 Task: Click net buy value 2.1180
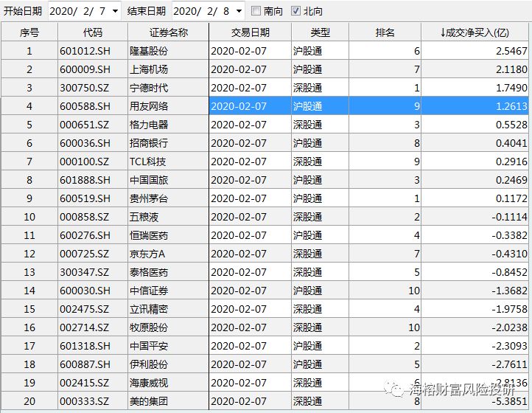[475, 69]
